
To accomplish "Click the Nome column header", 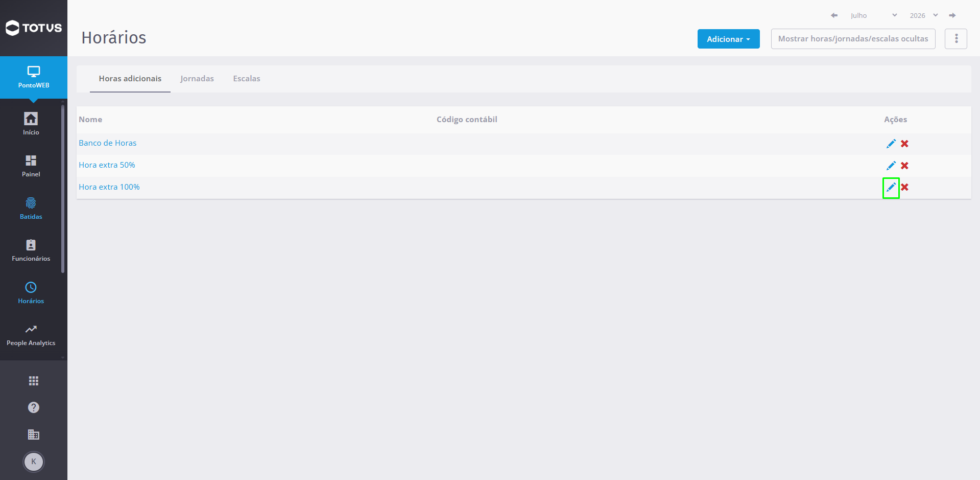I will click(x=90, y=120).
